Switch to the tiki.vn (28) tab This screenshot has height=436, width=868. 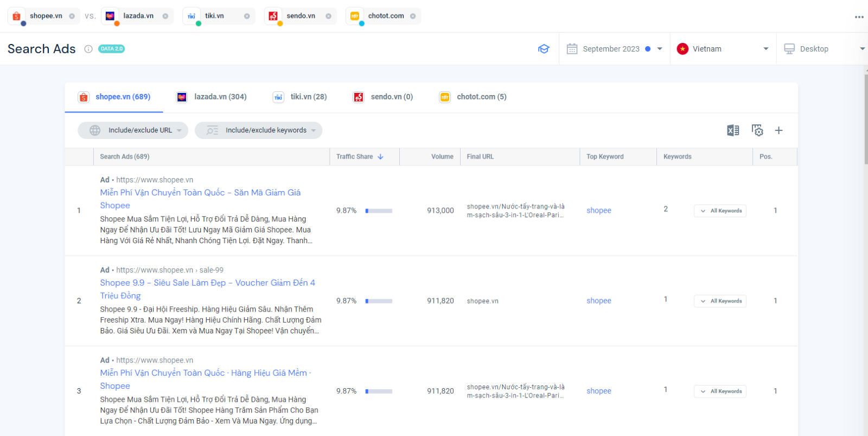click(x=299, y=97)
